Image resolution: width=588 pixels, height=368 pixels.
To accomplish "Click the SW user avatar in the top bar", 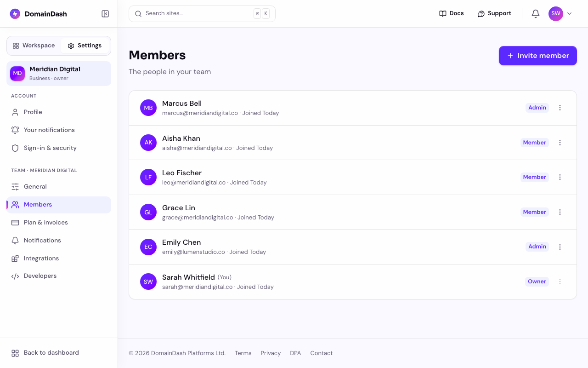I will [556, 14].
